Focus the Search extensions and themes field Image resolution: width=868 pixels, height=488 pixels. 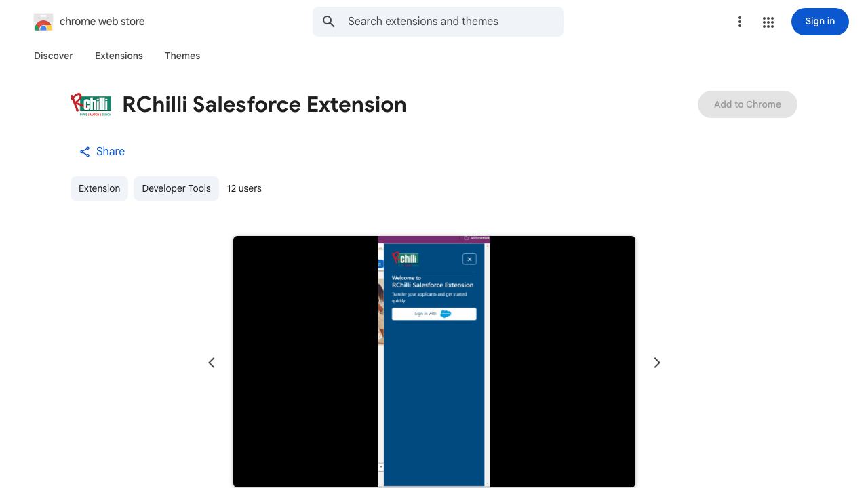438,22
